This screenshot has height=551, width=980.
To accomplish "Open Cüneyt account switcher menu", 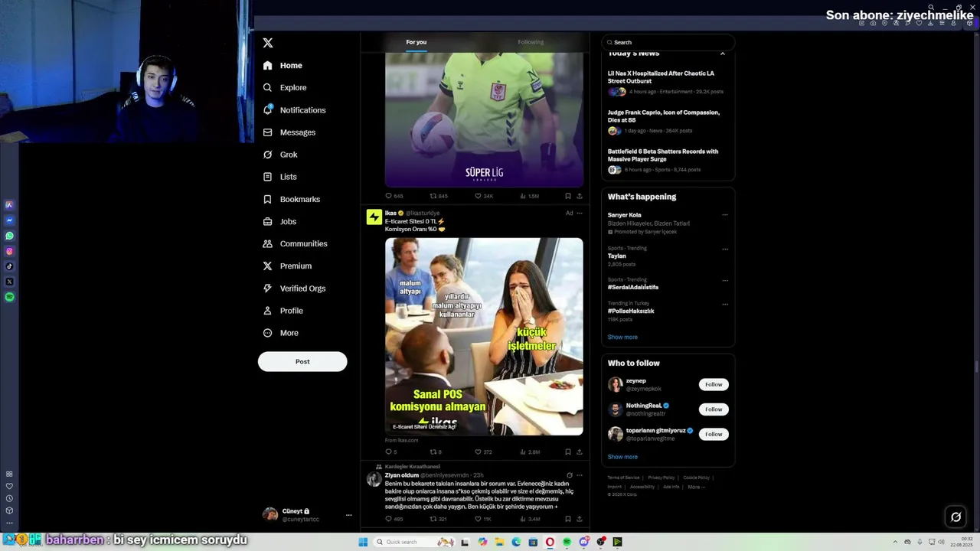I will (306, 515).
